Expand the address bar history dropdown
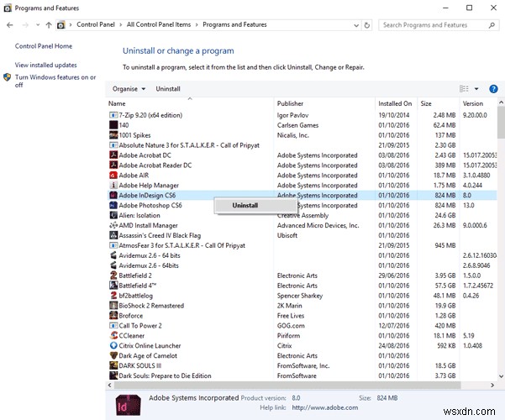 point(356,25)
